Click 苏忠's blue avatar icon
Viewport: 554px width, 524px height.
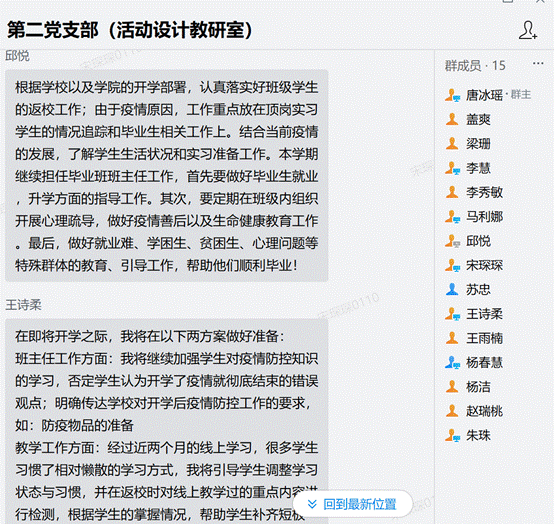[x=452, y=289]
